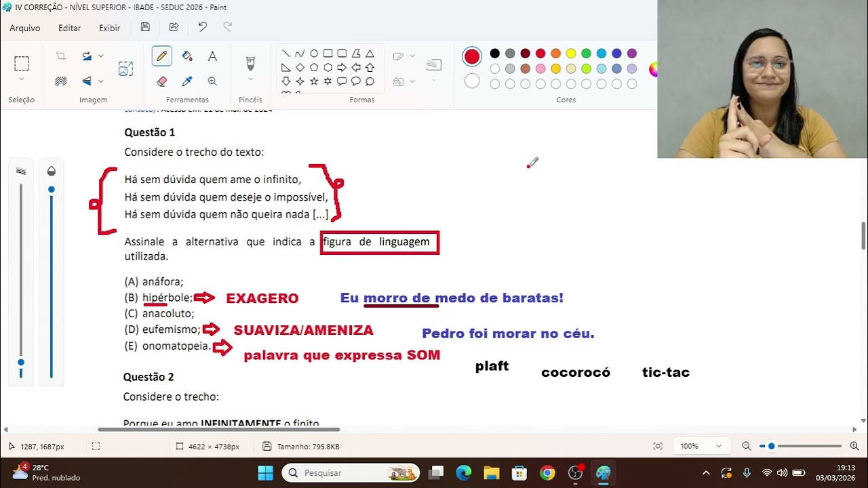Open the Arquivo menu
Viewport: 868px width, 488px height.
click(25, 28)
